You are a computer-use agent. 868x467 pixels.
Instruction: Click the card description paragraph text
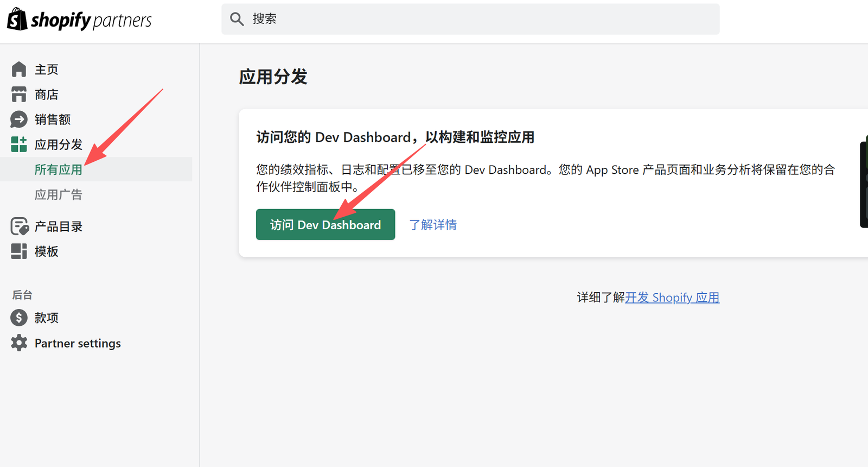(546, 178)
